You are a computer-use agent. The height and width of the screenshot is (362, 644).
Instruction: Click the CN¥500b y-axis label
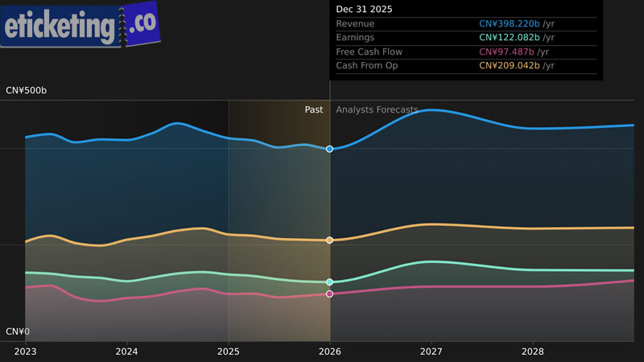(27, 91)
